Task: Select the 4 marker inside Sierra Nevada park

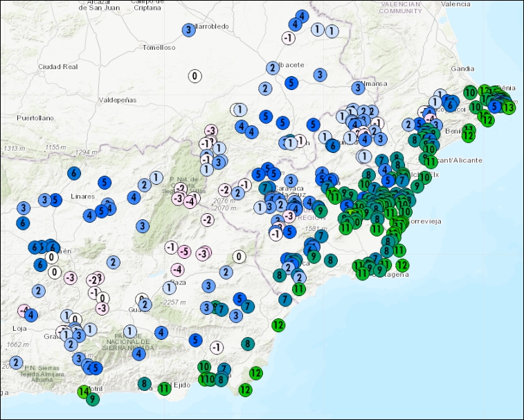Action: pyautogui.click(x=139, y=354)
